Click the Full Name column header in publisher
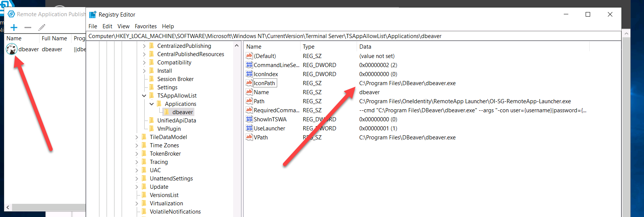 [55, 38]
